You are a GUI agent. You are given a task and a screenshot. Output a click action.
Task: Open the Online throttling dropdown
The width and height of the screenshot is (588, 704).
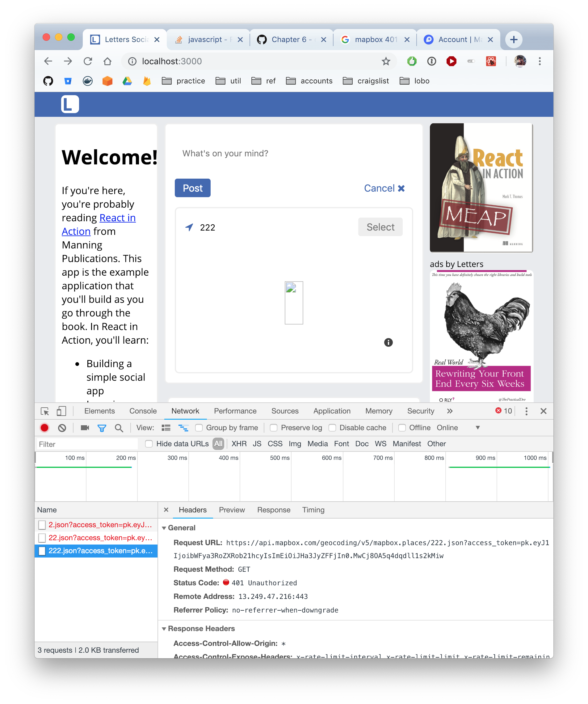coord(458,428)
